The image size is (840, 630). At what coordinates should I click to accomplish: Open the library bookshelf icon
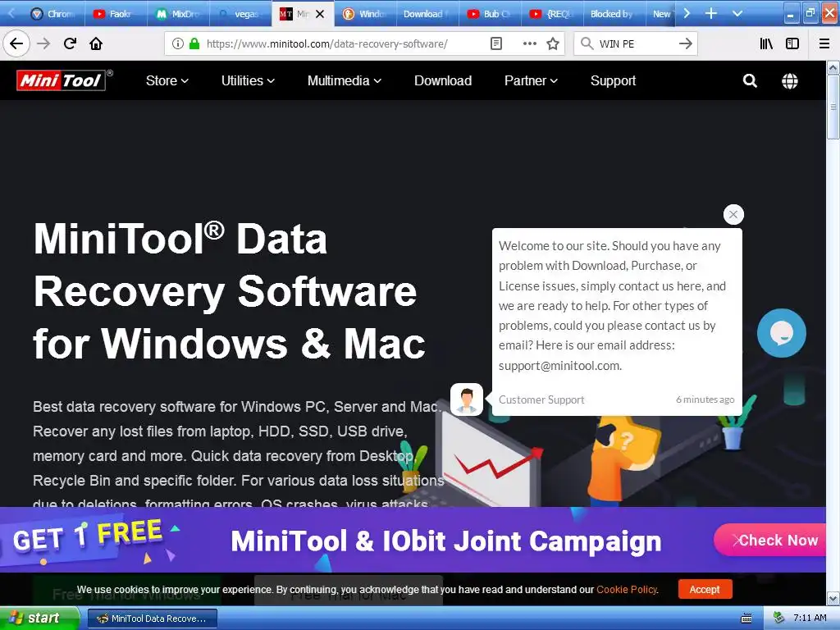point(767,43)
